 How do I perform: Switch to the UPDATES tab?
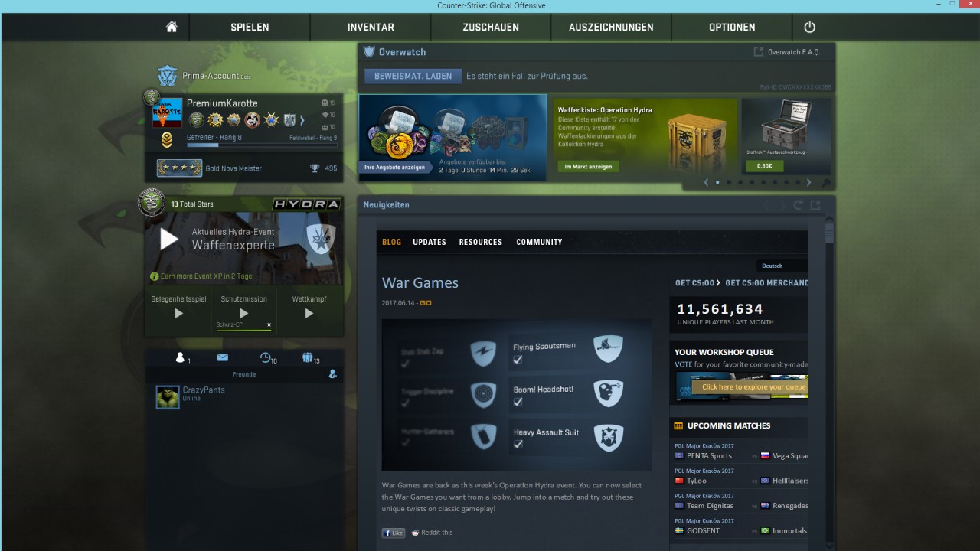(430, 242)
